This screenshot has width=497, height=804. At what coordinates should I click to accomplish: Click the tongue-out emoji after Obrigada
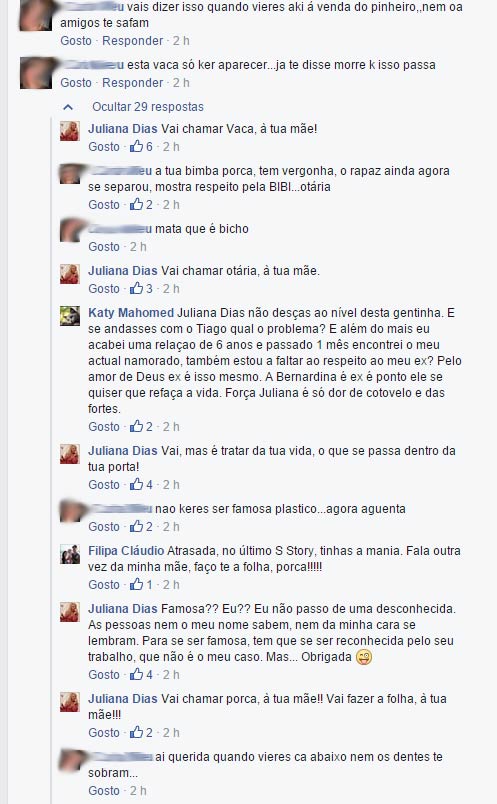(364, 657)
